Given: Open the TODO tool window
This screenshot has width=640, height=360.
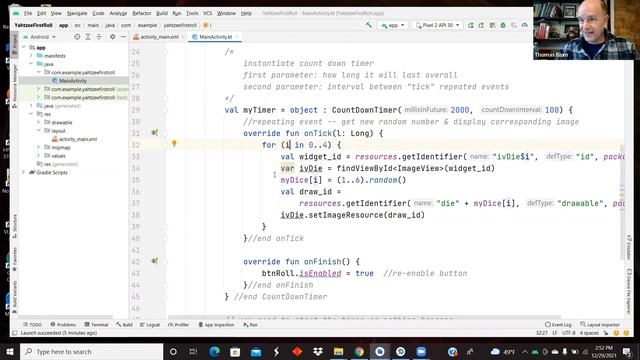Looking at the screenshot, I should (x=33, y=324).
